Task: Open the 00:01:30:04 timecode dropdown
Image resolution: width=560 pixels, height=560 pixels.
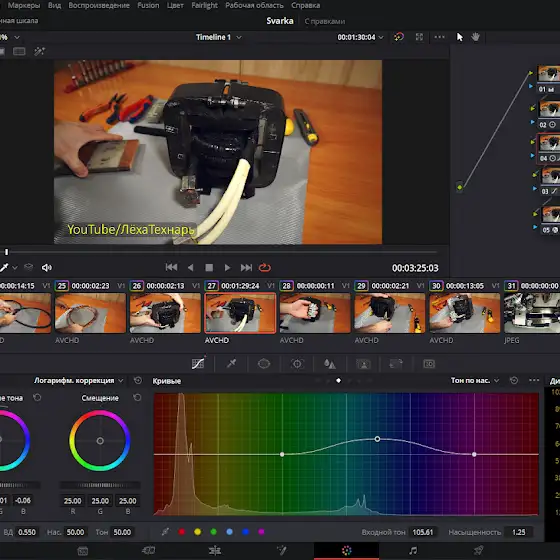Action: pos(360,37)
